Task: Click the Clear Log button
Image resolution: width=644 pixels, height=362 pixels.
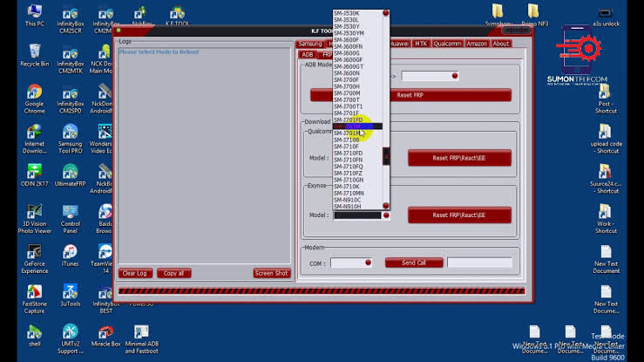Action: click(x=135, y=273)
